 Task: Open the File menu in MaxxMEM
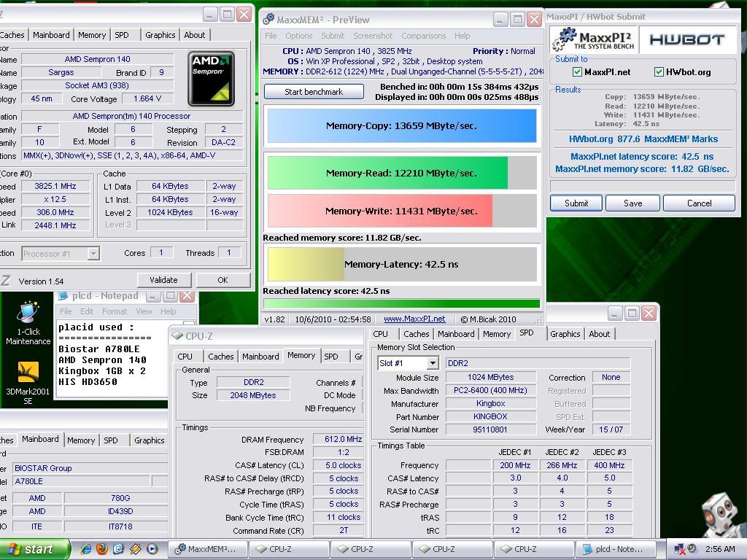click(x=271, y=36)
